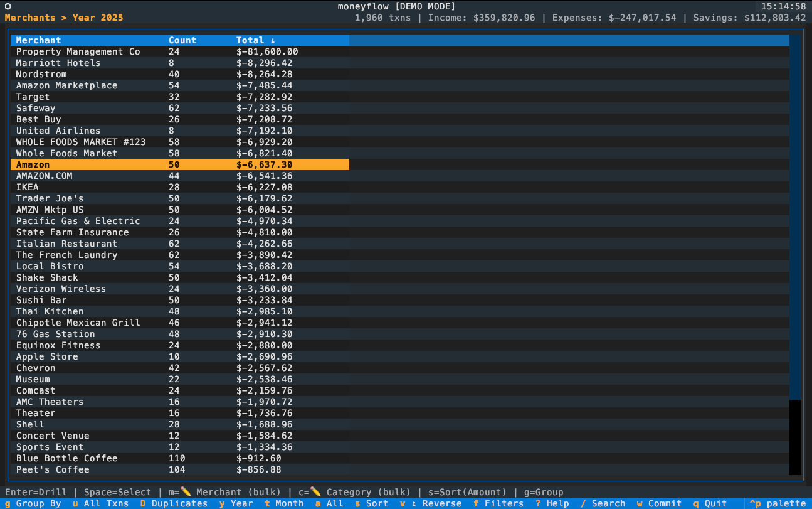Click the Sort shortcut in footer

[372, 503]
